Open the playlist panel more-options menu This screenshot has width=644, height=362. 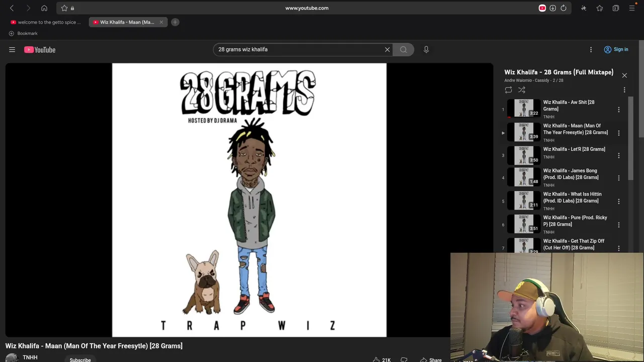[624, 90]
